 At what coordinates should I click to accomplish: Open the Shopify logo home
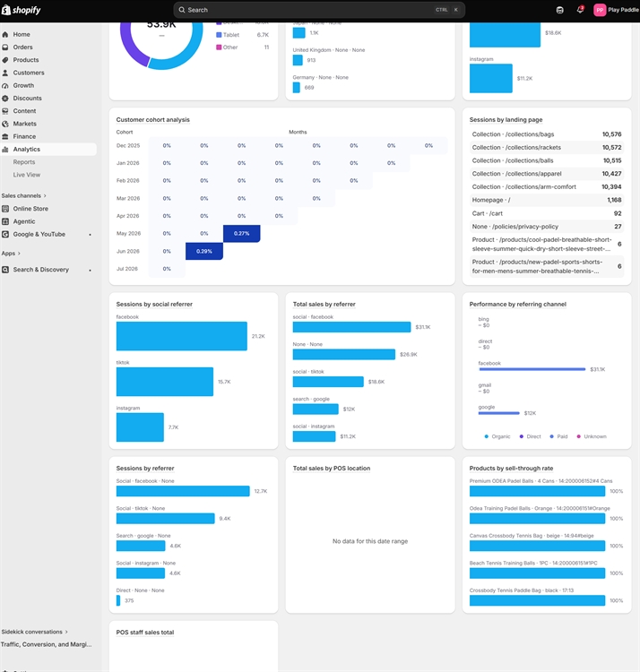pos(21,10)
